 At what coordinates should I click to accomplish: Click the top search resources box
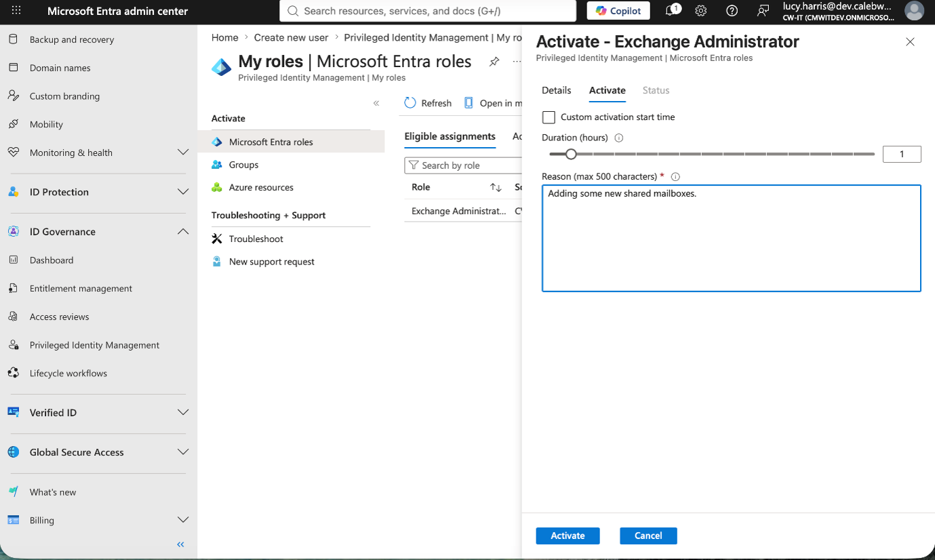(x=428, y=11)
